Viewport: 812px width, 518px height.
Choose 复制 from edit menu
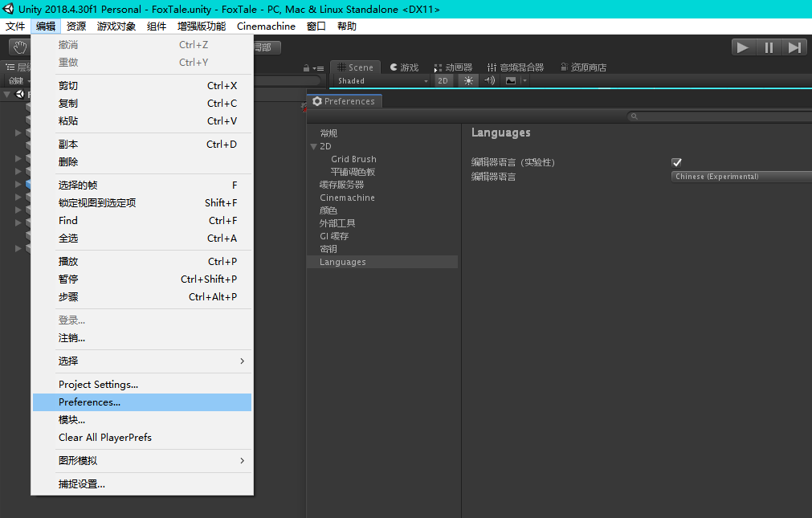click(142, 103)
